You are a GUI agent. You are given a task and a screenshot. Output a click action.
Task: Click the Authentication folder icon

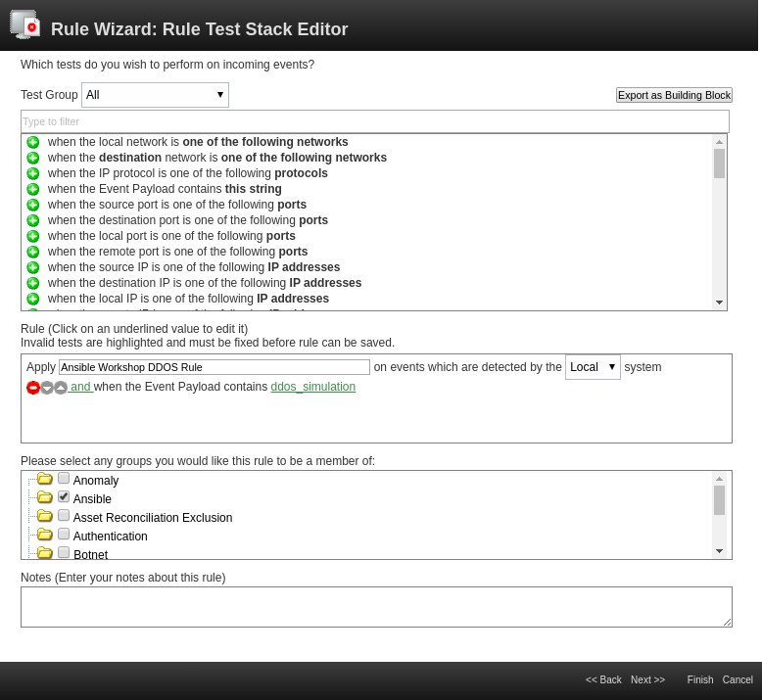tap(45, 535)
